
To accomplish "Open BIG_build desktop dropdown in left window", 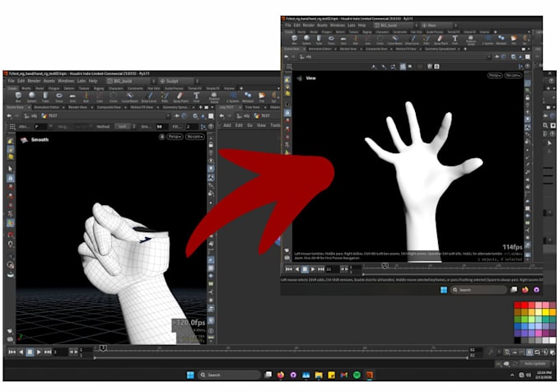I will pyautogui.click(x=131, y=81).
